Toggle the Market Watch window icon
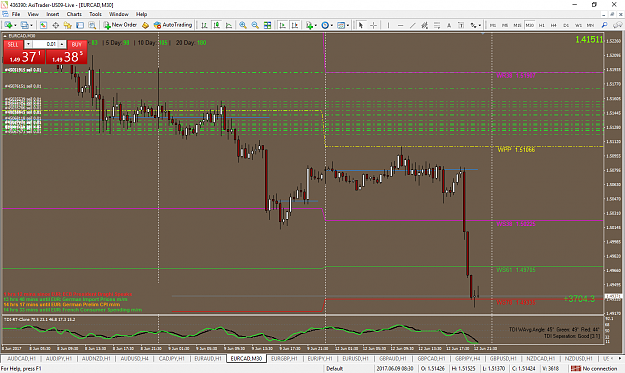 [x=43, y=25]
